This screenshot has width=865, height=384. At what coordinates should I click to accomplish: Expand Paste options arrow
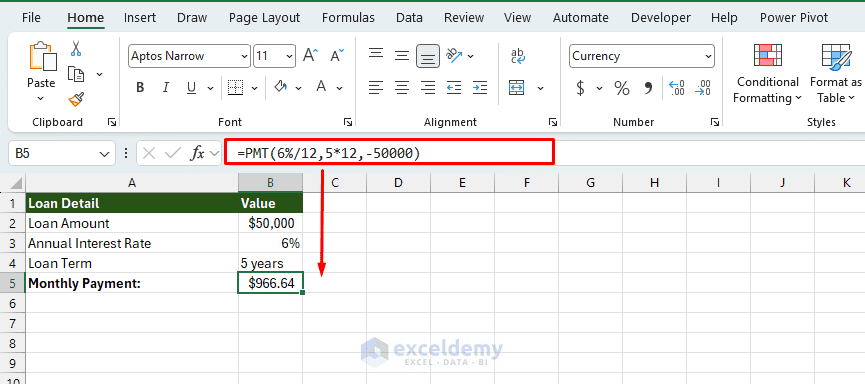tap(41, 99)
